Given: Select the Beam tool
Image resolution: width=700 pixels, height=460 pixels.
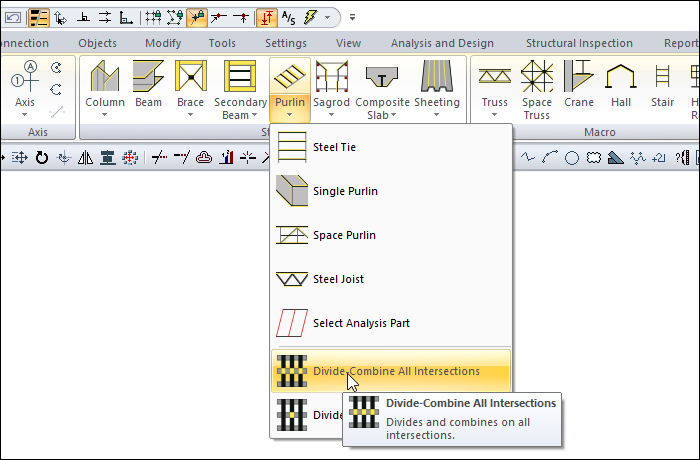Looking at the screenshot, I should [149, 84].
